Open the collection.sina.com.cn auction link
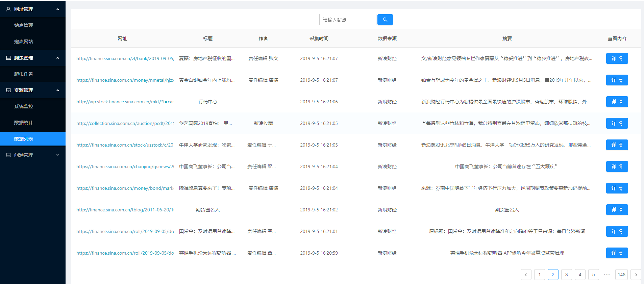This screenshot has width=644, height=284. [x=125, y=123]
